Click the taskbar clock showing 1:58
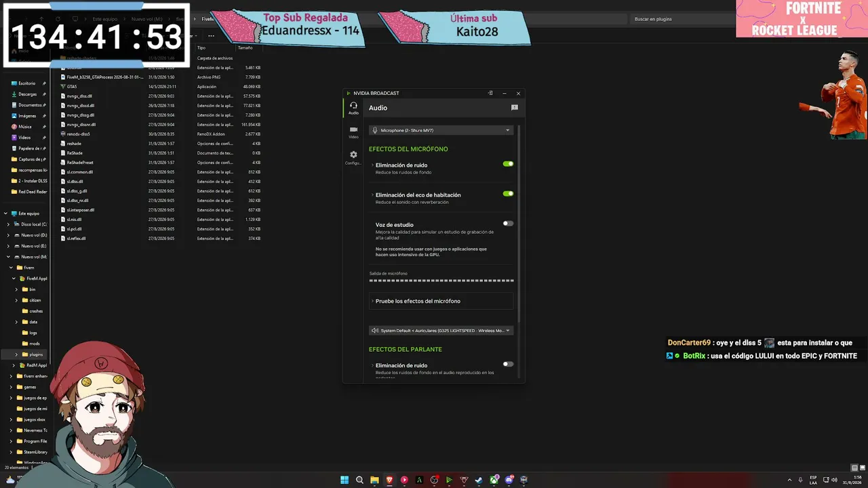Viewport: 868px width, 488px height. [852, 480]
